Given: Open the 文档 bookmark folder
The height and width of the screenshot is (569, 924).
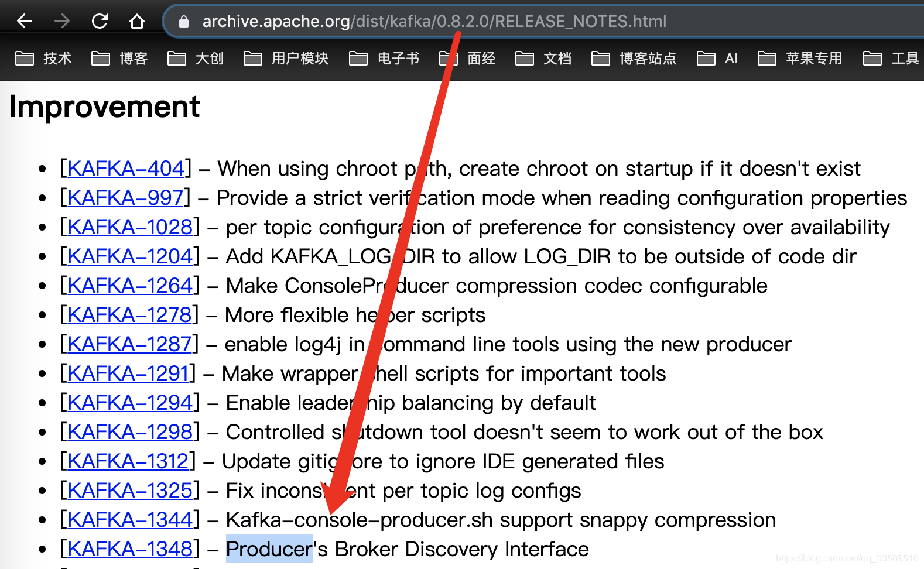Looking at the screenshot, I should click(543, 59).
